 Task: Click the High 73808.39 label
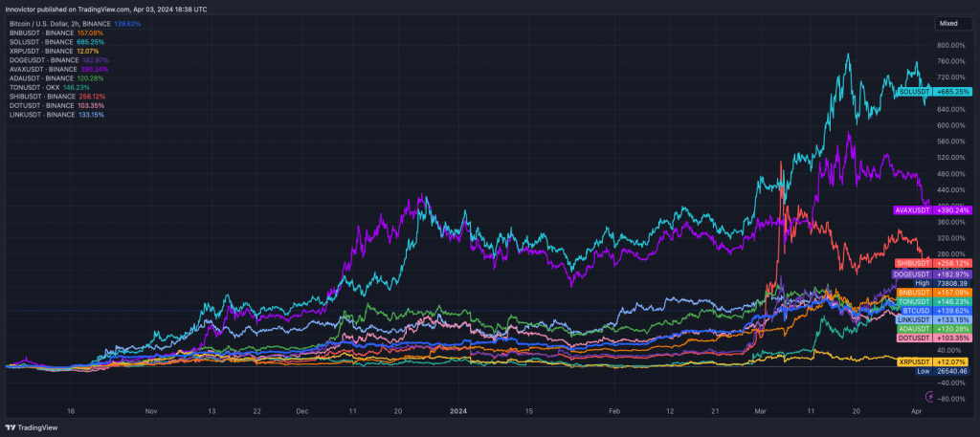(x=941, y=283)
